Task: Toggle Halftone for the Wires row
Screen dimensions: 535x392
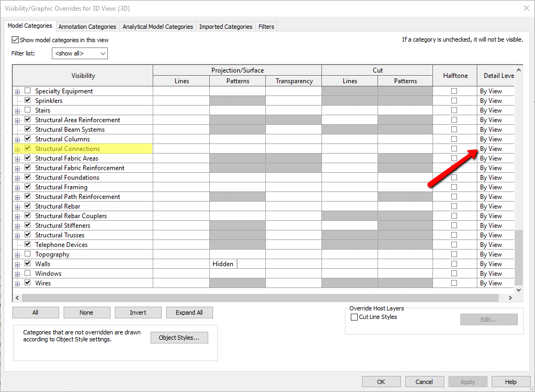Action: [x=454, y=283]
